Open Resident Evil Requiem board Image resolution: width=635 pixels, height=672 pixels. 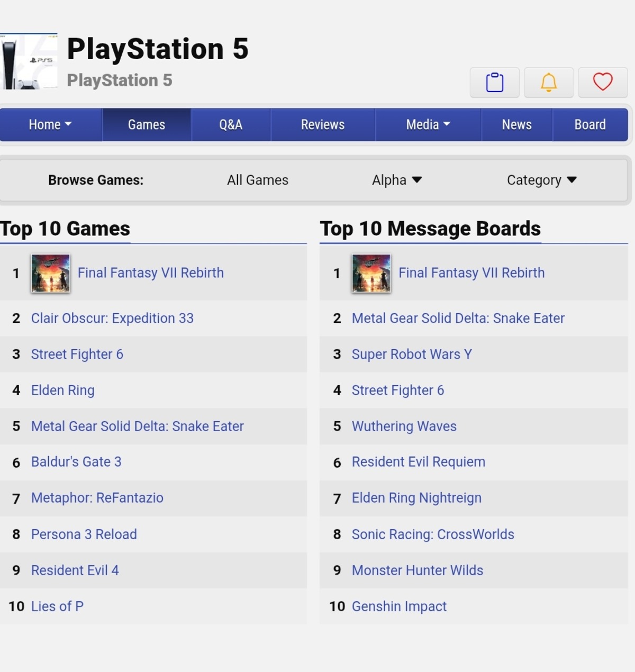(419, 462)
